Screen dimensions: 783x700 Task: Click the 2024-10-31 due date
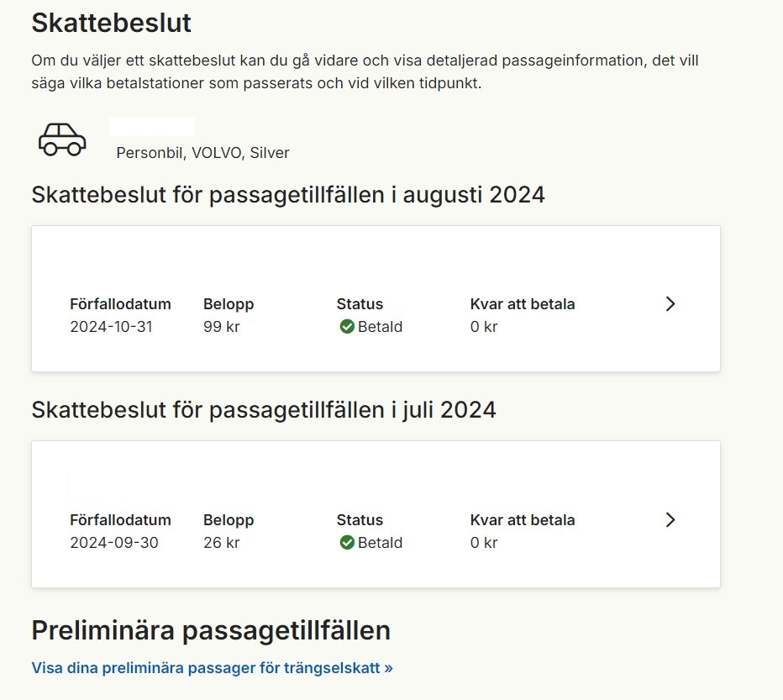111,327
